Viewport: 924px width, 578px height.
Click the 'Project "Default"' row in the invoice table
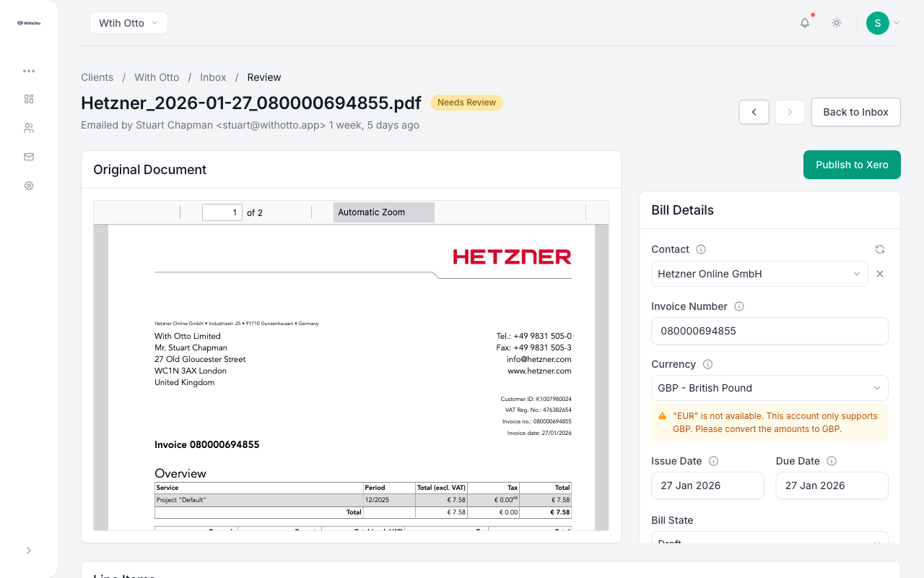pos(363,500)
